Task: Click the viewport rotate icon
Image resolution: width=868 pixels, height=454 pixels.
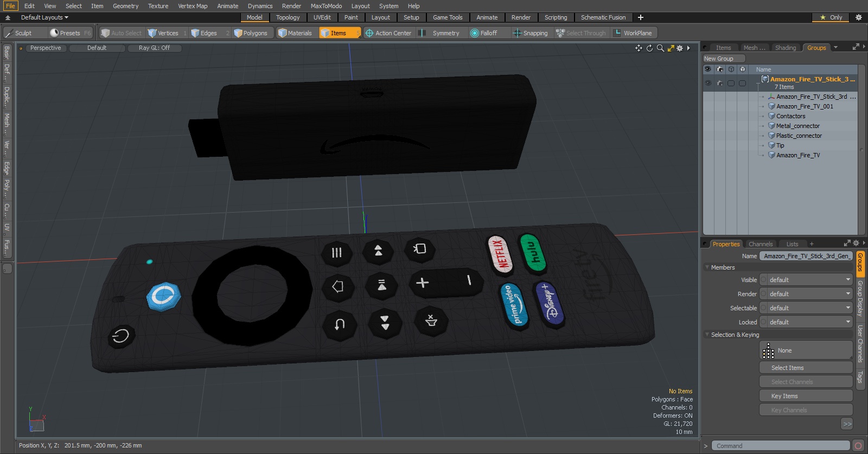Action: (649, 48)
